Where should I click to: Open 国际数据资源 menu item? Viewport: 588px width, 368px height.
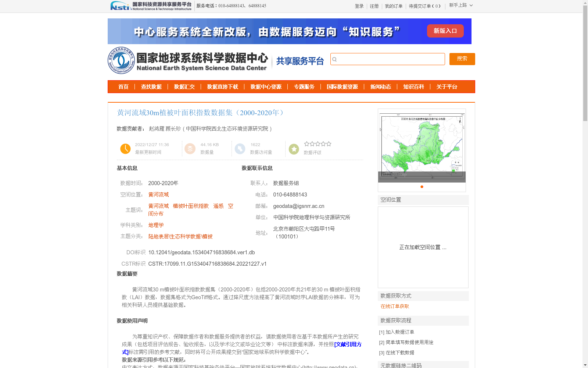tap(343, 87)
